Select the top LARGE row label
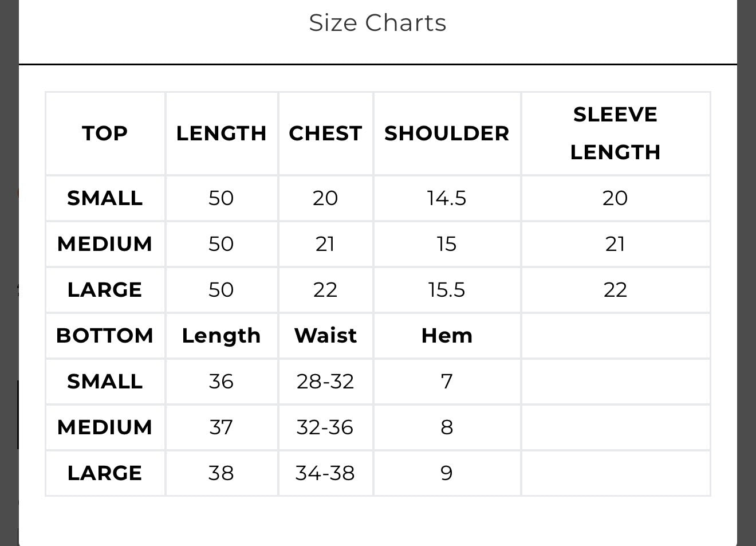The width and height of the screenshot is (756, 546). 105,290
